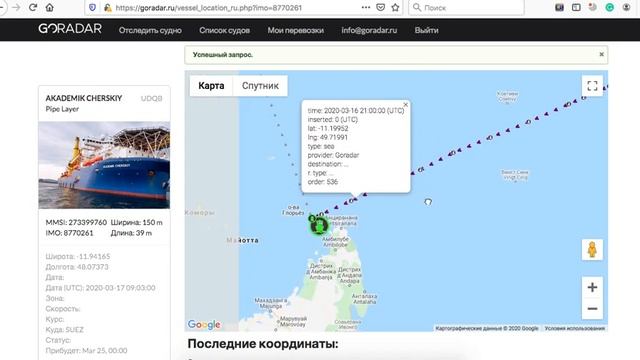Click info@goradar.ru email link

pyautogui.click(x=369, y=30)
